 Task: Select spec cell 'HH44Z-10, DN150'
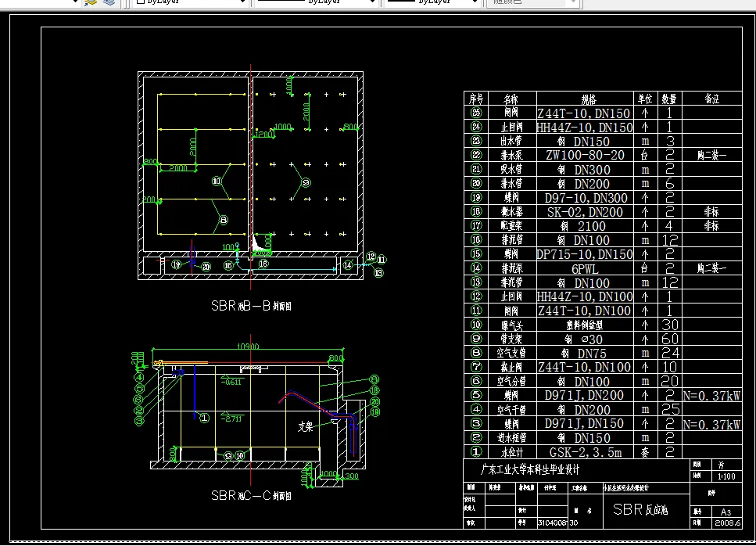coord(585,128)
